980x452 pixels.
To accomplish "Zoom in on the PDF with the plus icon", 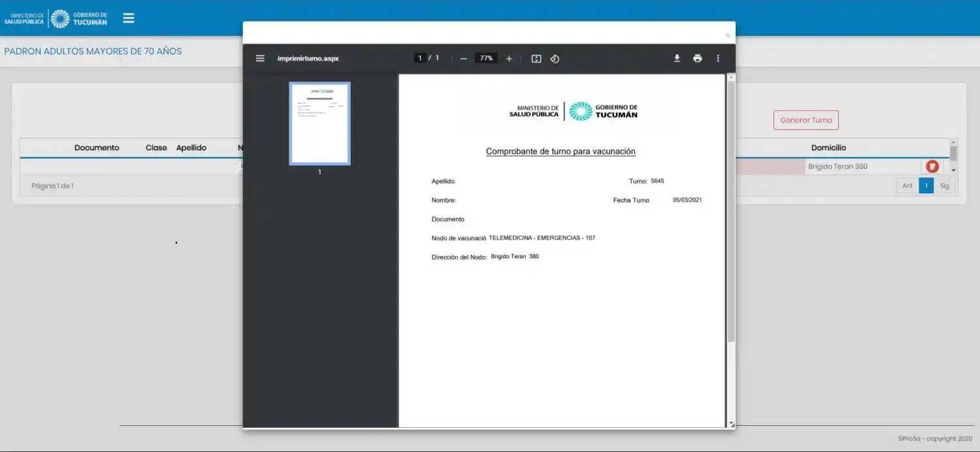I will click(x=509, y=58).
